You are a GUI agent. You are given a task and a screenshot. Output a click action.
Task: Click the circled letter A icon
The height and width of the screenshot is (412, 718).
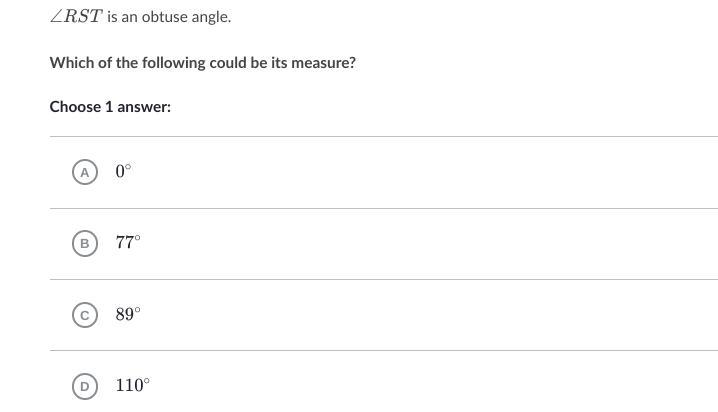tap(85, 172)
